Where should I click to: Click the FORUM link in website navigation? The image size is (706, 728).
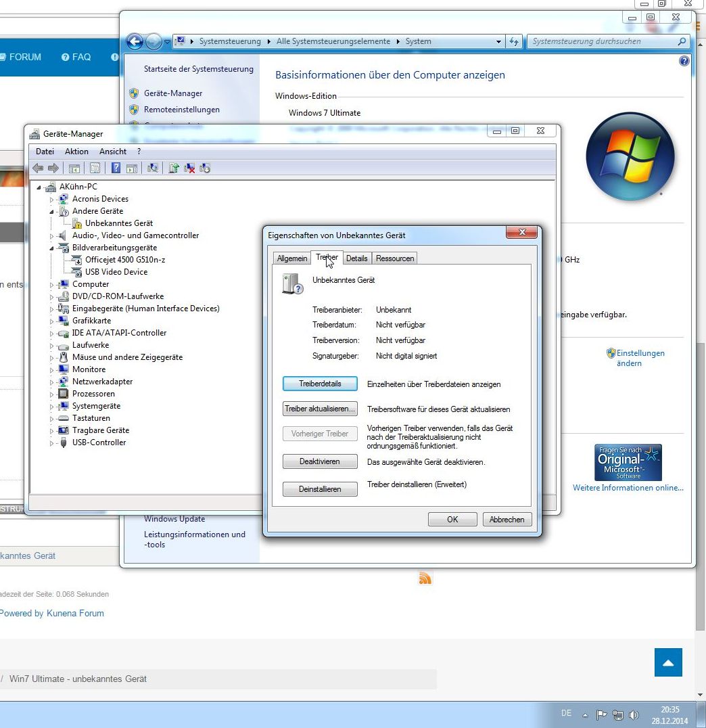click(25, 57)
